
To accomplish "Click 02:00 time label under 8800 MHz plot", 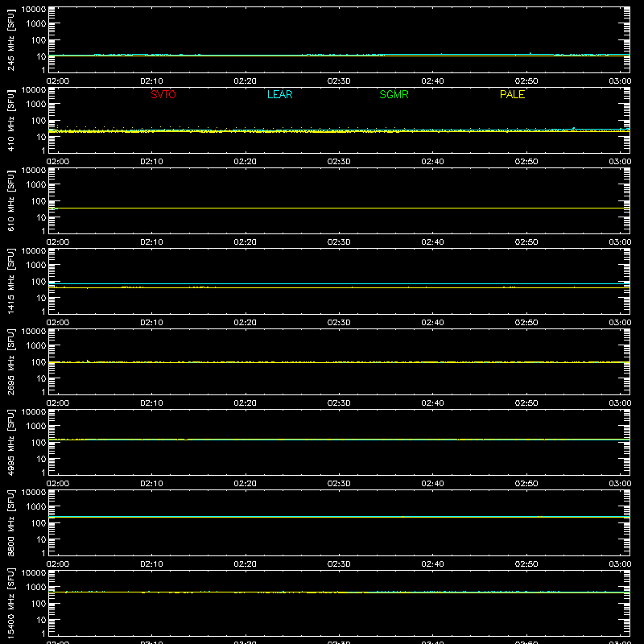I will click(x=58, y=564).
